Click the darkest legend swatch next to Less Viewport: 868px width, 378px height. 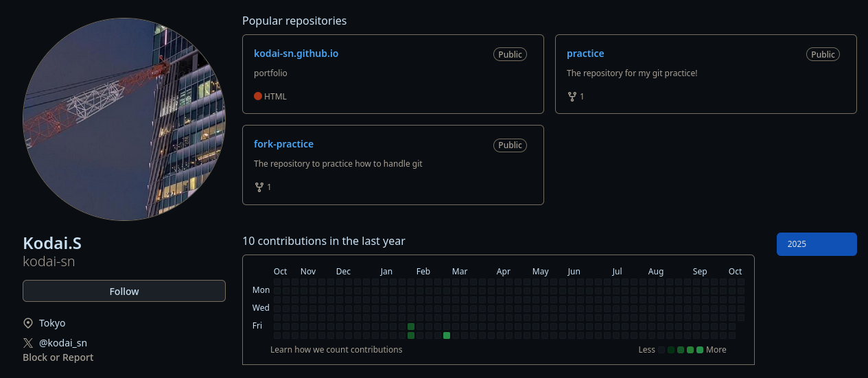[x=661, y=350]
